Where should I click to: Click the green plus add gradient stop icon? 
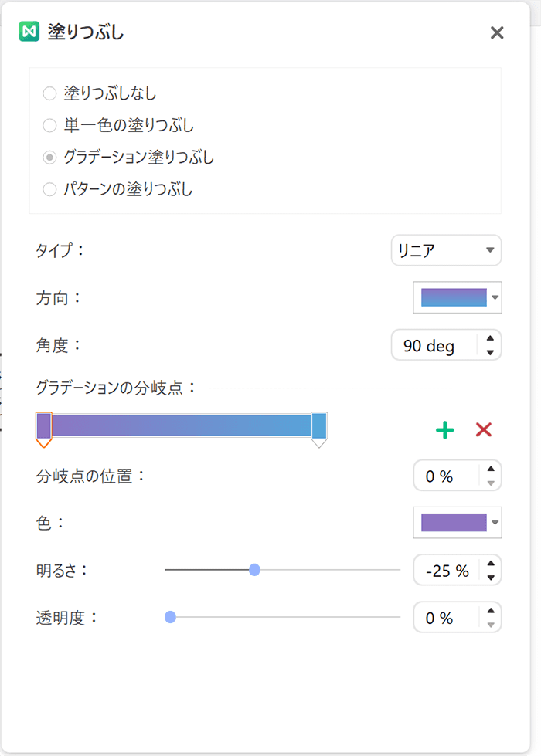444,429
